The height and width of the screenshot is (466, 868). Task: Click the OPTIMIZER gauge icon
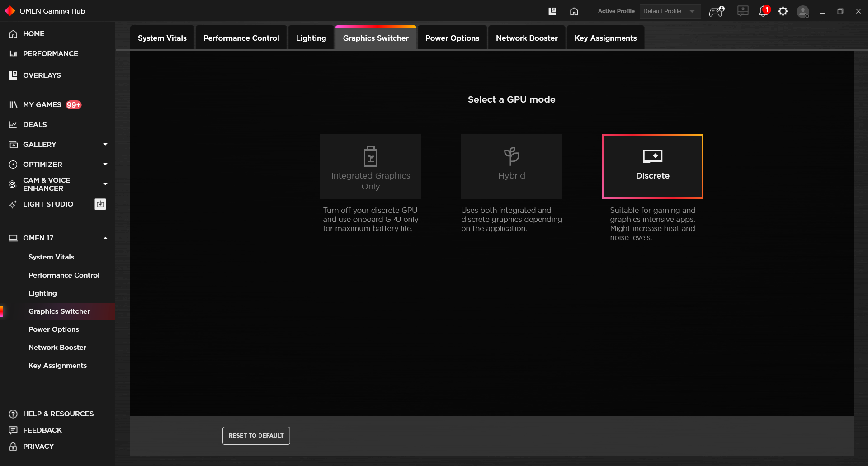(13, 164)
